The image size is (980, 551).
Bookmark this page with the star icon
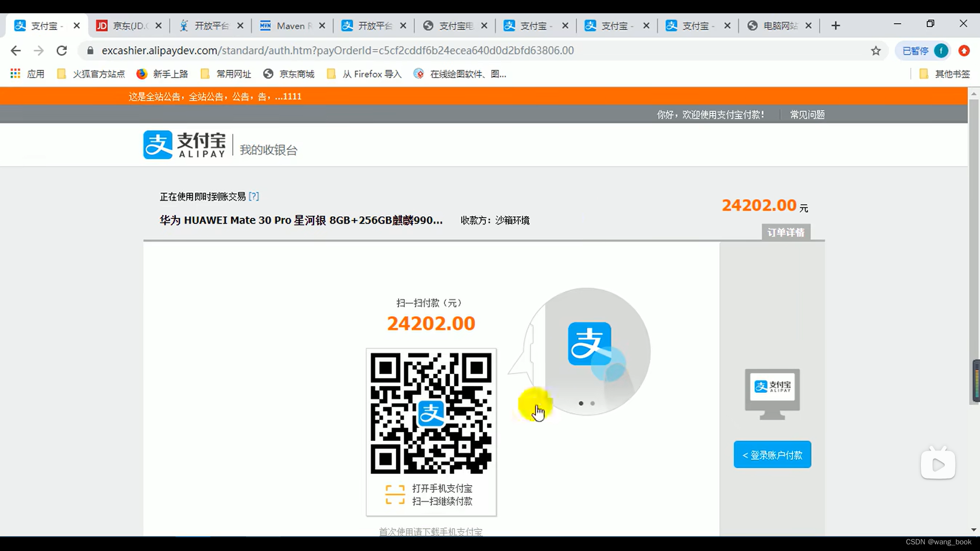(x=876, y=51)
